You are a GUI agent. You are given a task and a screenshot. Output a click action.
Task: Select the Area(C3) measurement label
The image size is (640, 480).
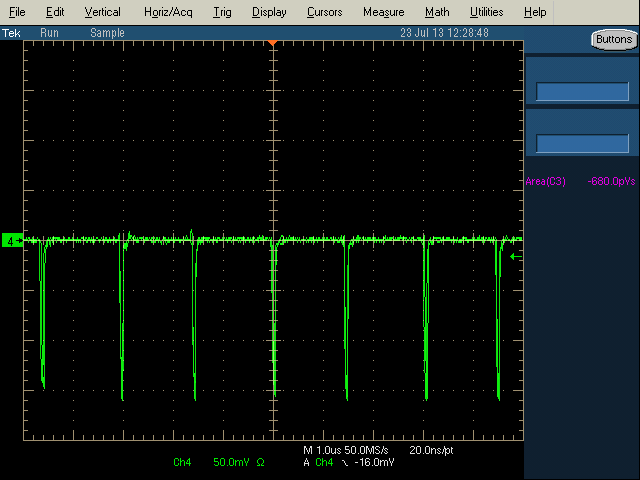(x=546, y=181)
